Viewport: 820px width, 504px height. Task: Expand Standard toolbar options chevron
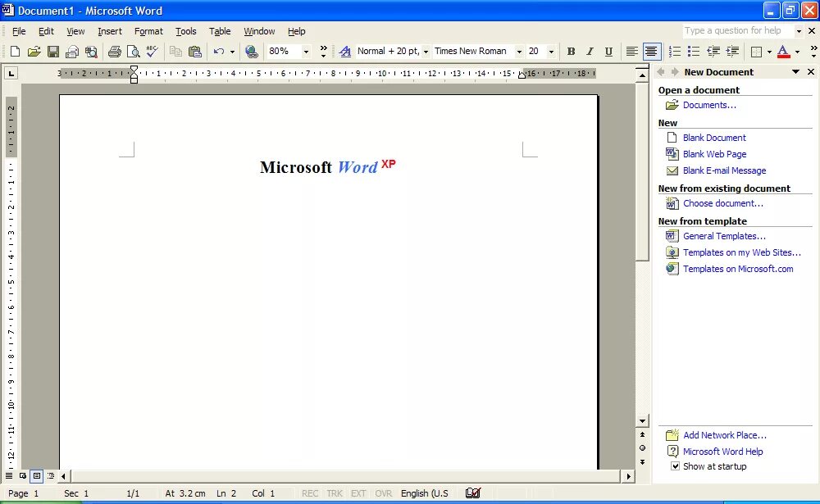(x=324, y=52)
